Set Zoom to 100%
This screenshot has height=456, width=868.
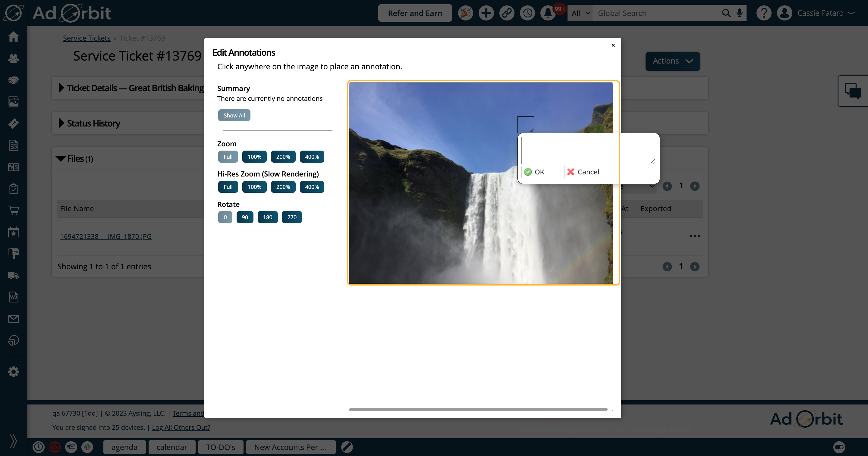click(x=254, y=157)
